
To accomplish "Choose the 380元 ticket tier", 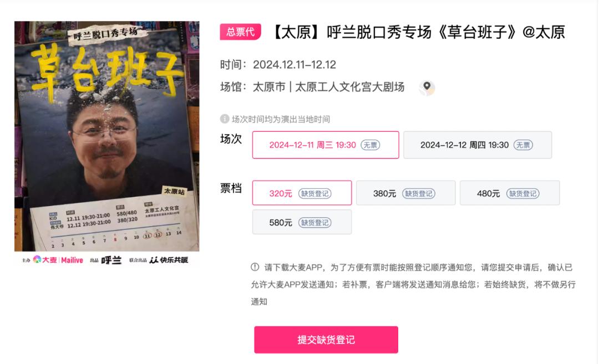I will (x=405, y=193).
